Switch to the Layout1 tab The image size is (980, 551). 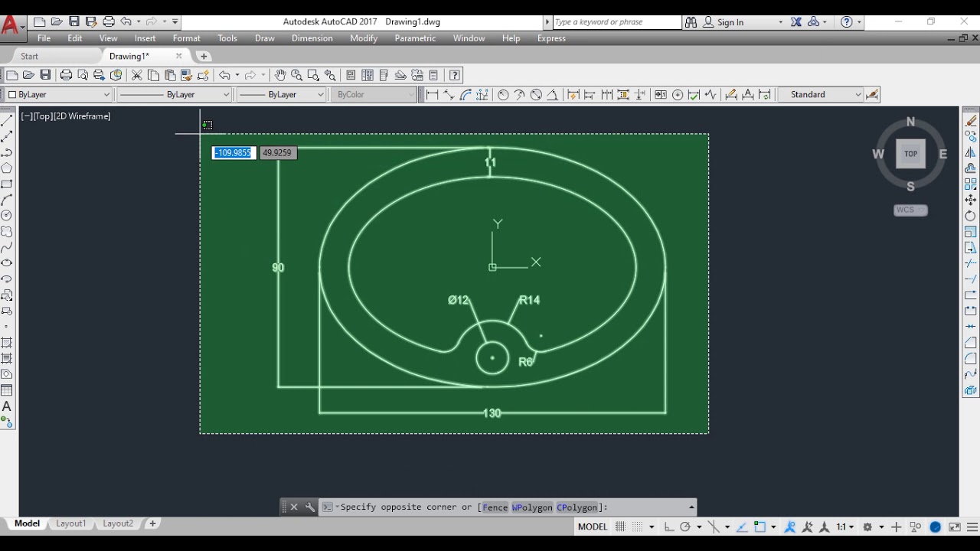[70, 523]
